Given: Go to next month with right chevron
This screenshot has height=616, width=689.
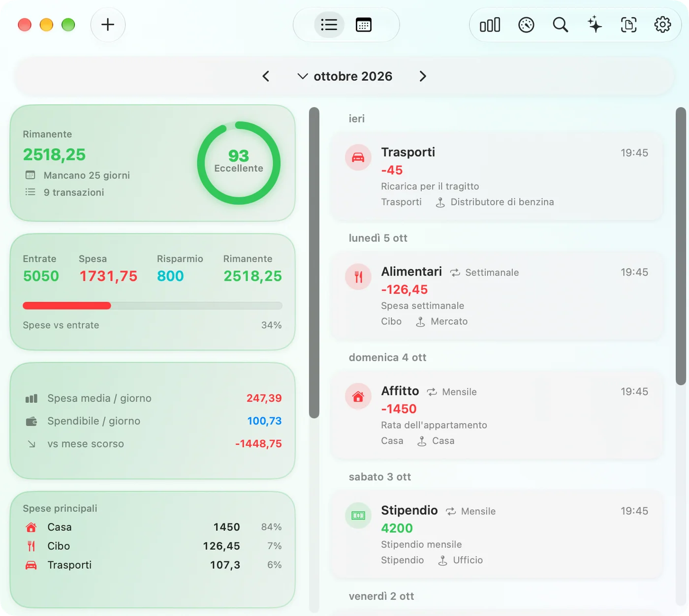Looking at the screenshot, I should pos(423,76).
